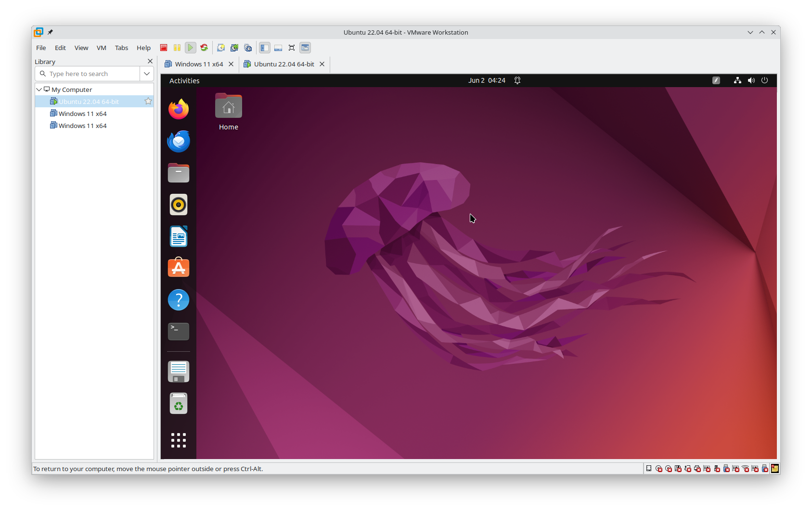Toggle the thumbnail bar toolbar button
The image size is (812, 512).
[278, 48]
